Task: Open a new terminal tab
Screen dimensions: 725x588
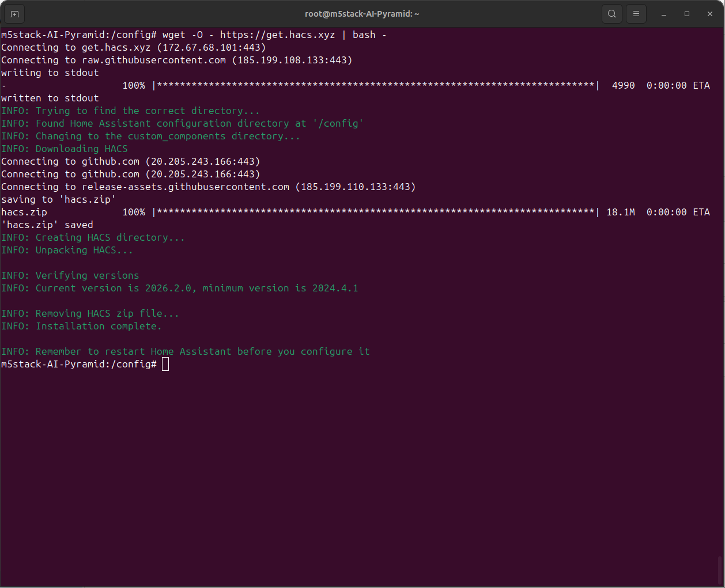Action: tap(14, 14)
